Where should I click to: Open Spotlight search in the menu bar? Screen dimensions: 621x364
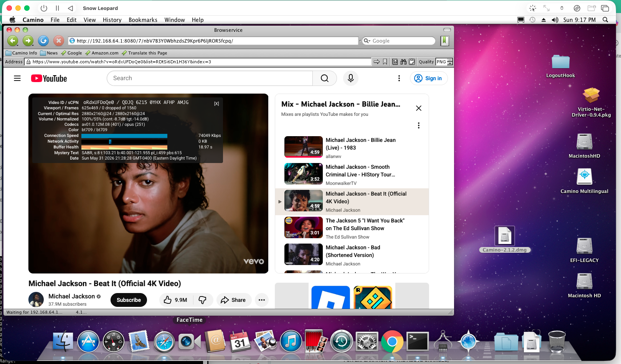tap(605, 20)
